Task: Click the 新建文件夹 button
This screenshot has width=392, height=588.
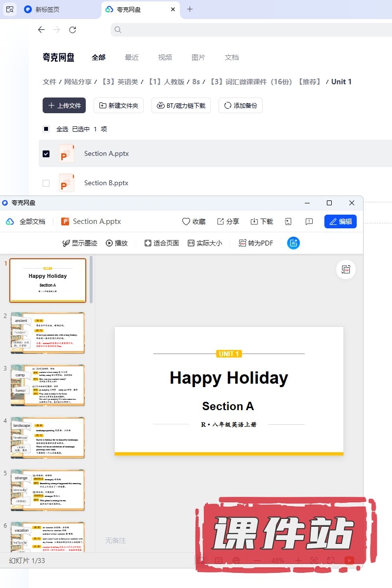Action: (119, 105)
